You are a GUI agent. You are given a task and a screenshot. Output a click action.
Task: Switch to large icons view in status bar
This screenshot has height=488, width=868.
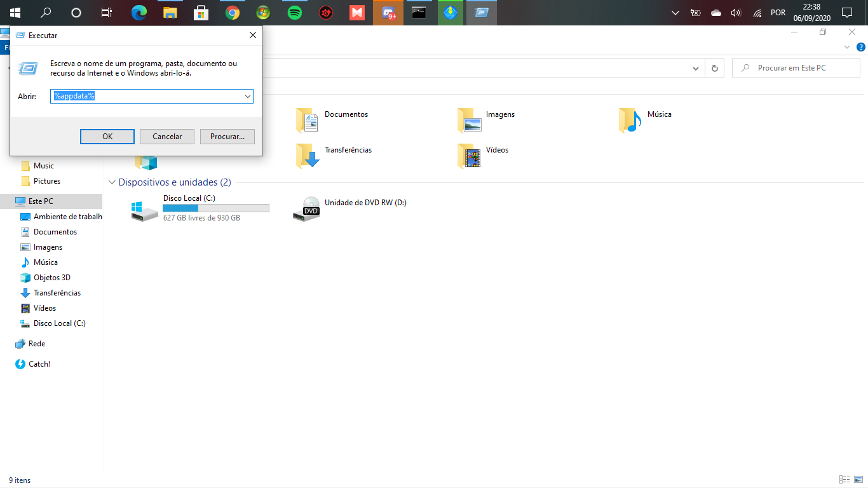[858, 480]
